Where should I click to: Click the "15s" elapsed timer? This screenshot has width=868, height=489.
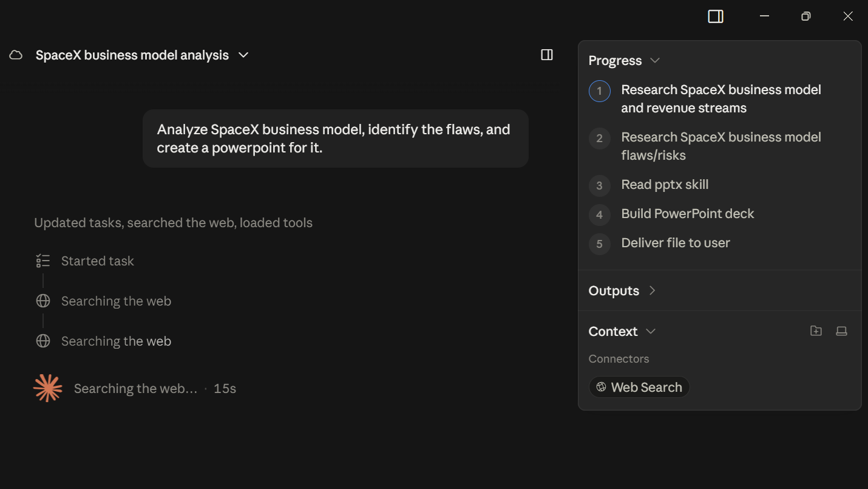225,389
